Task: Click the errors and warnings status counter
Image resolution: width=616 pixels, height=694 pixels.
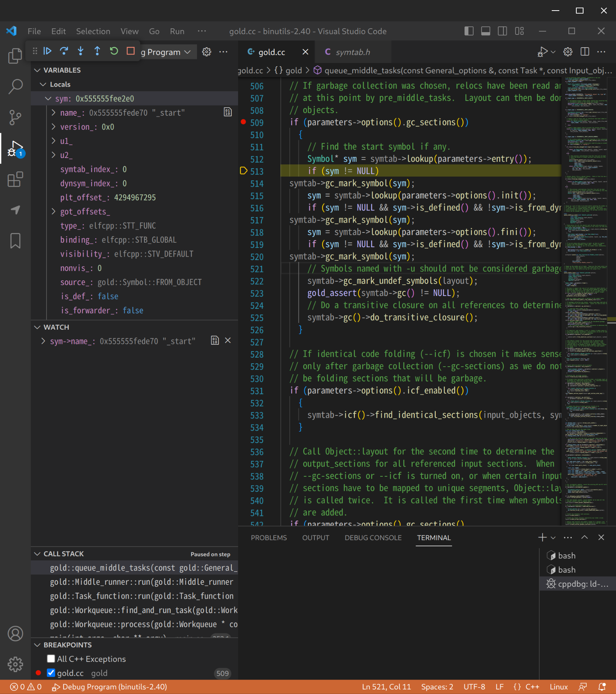Action: coord(26,687)
